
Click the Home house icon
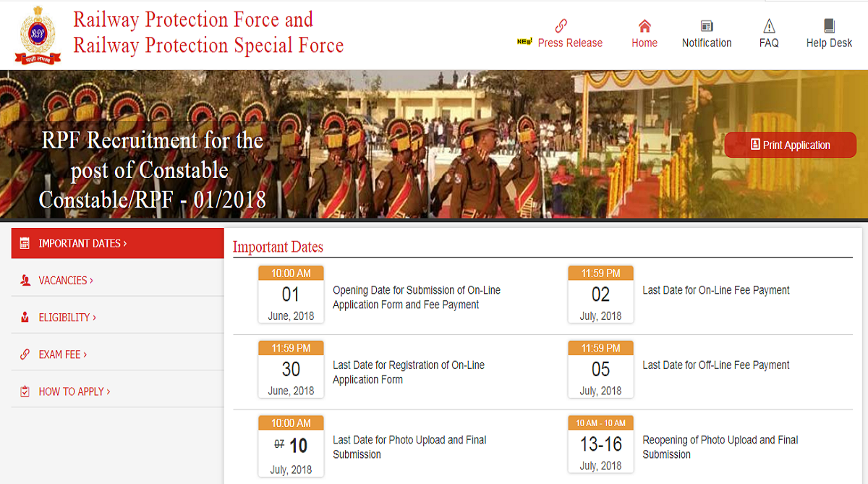(644, 26)
